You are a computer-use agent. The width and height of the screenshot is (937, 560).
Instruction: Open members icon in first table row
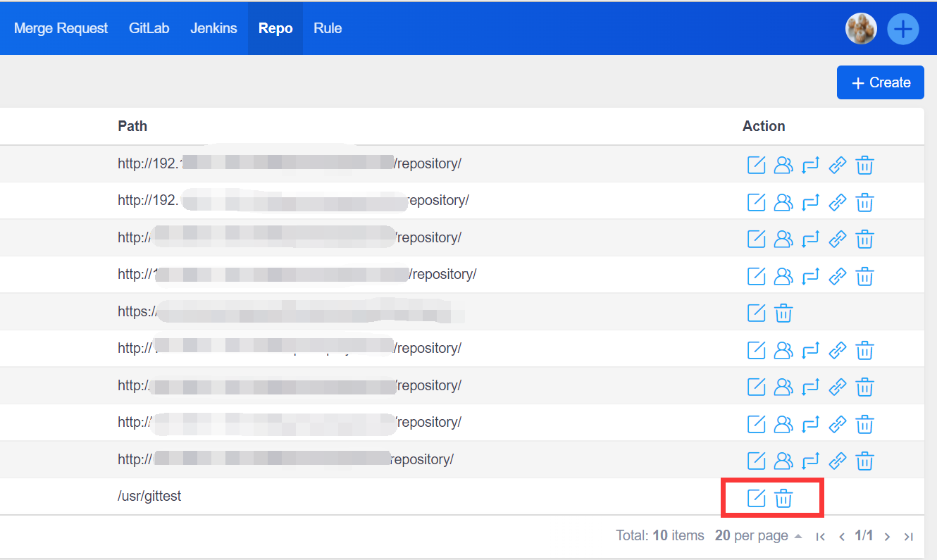(783, 165)
